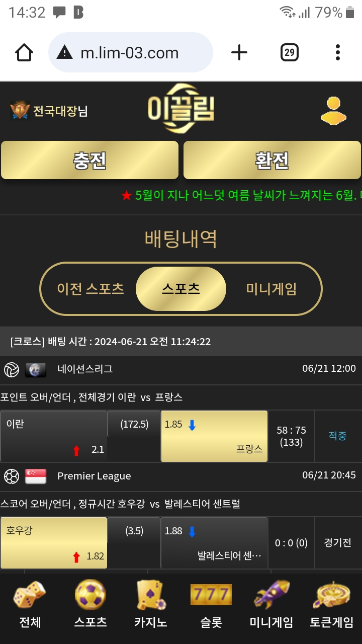Open the user profile icon
362x644 pixels.
(333, 111)
